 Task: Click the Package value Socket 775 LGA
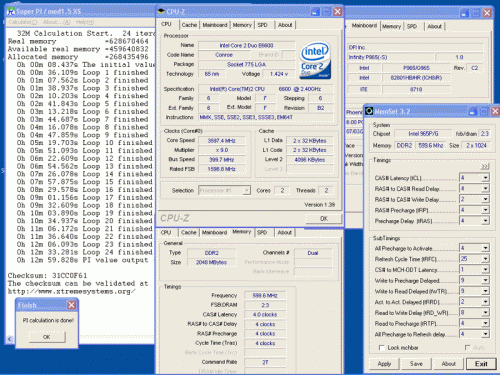tap(246, 64)
